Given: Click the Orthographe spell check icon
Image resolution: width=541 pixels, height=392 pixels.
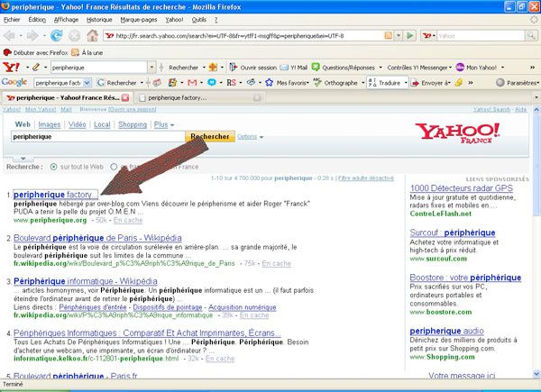Looking at the screenshot, I should pos(317,83).
